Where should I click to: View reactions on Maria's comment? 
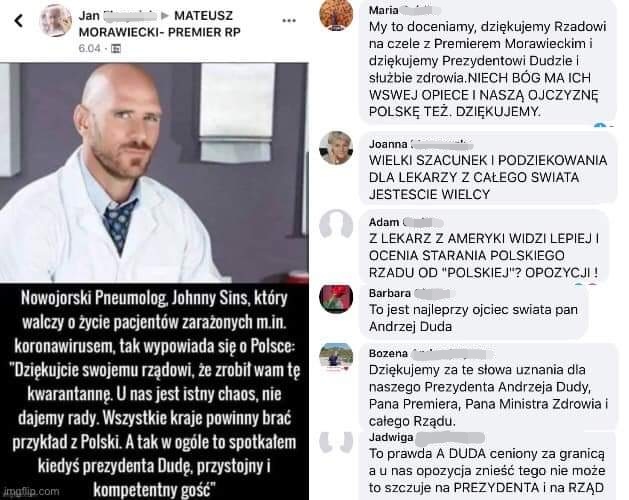tap(603, 125)
